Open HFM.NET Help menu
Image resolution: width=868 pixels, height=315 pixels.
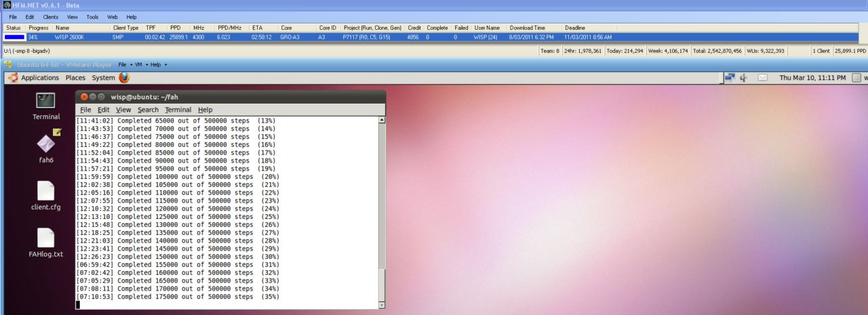[x=132, y=16]
